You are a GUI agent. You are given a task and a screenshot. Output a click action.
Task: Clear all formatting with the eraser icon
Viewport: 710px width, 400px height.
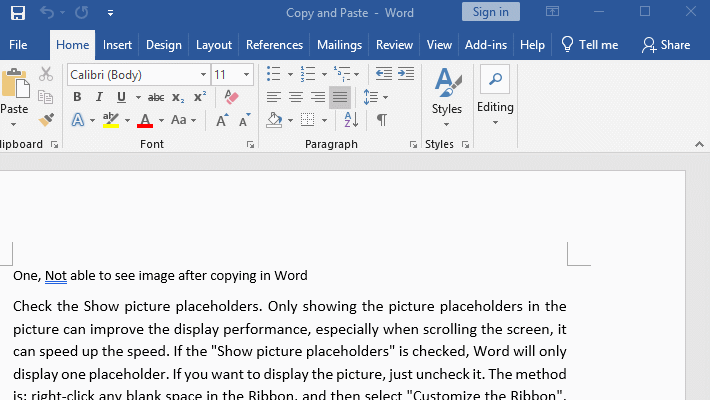pos(231,97)
